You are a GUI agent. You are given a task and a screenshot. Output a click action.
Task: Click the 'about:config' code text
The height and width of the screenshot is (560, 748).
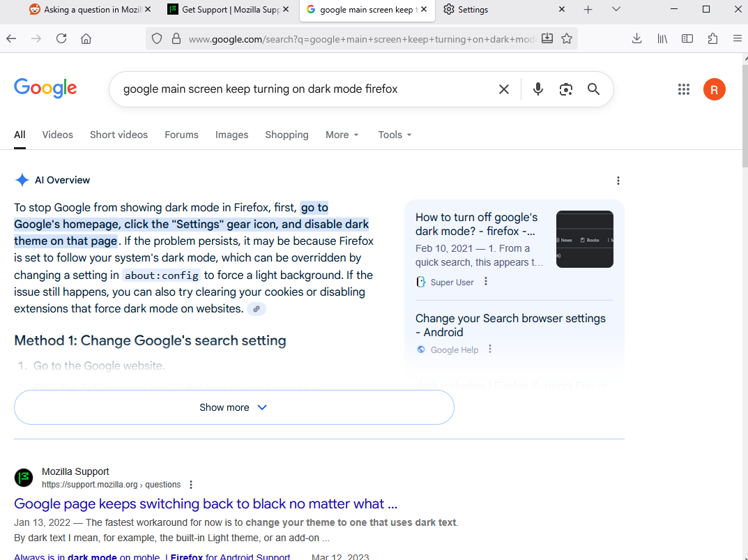coord(162,275)
